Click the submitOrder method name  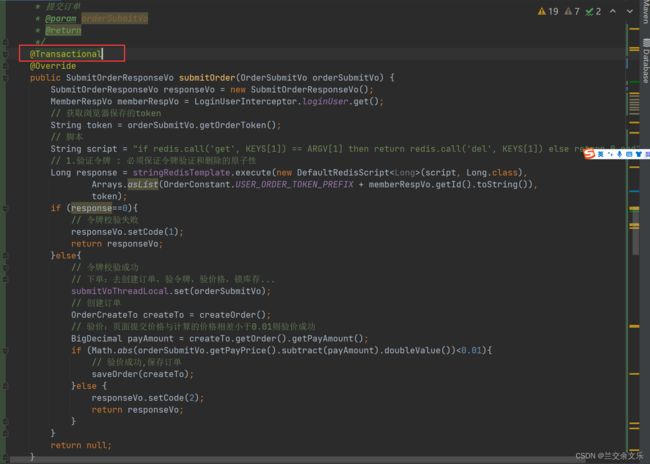point(207,78)
